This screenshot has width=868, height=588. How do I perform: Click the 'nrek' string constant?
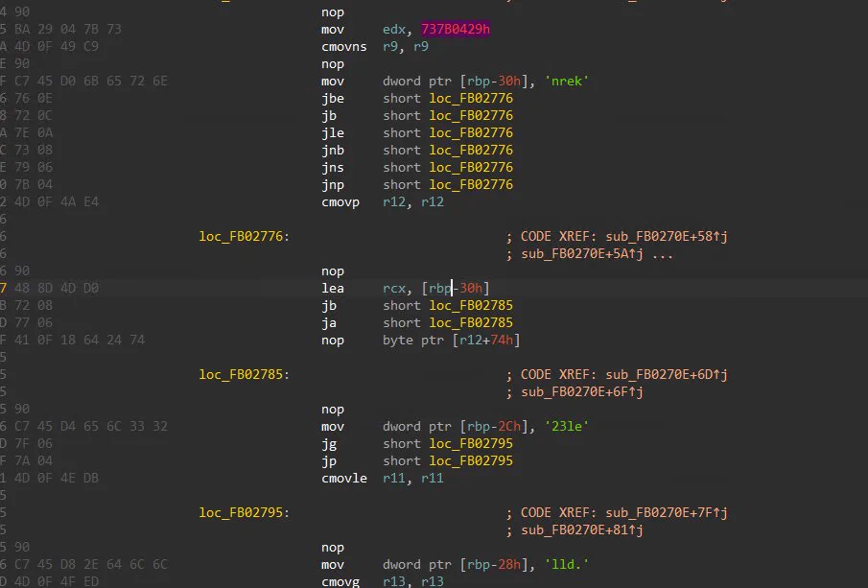[566, 81]
